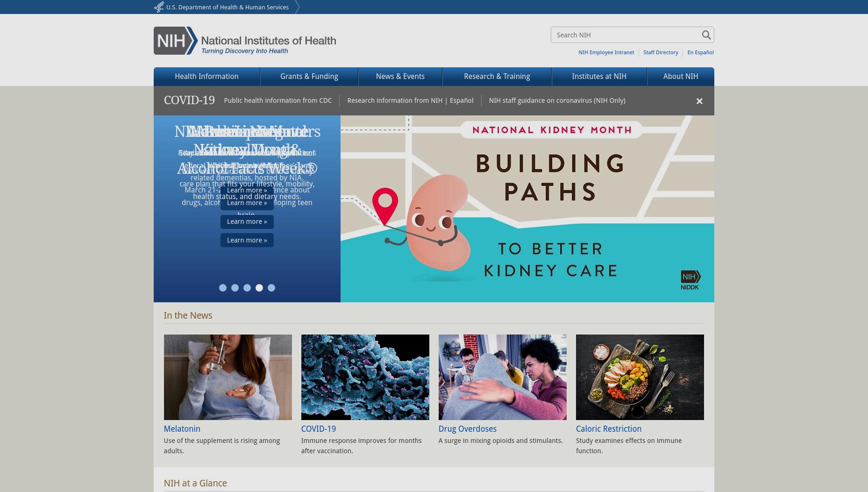Viewport: 868px width, 492px height.
Task: Open NIH Employee Intranet link
Action: (606, 52)
